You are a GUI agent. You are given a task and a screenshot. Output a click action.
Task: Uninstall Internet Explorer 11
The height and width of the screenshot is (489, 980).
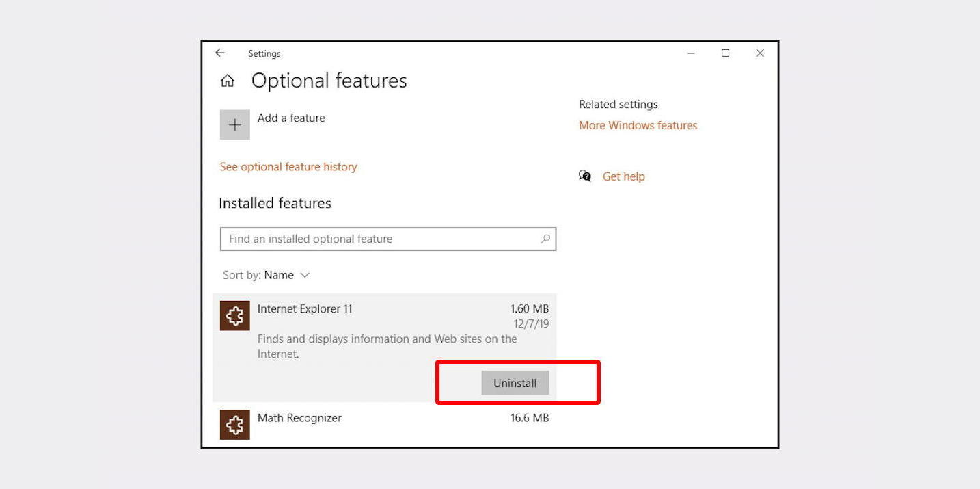(x=515, y=383)
